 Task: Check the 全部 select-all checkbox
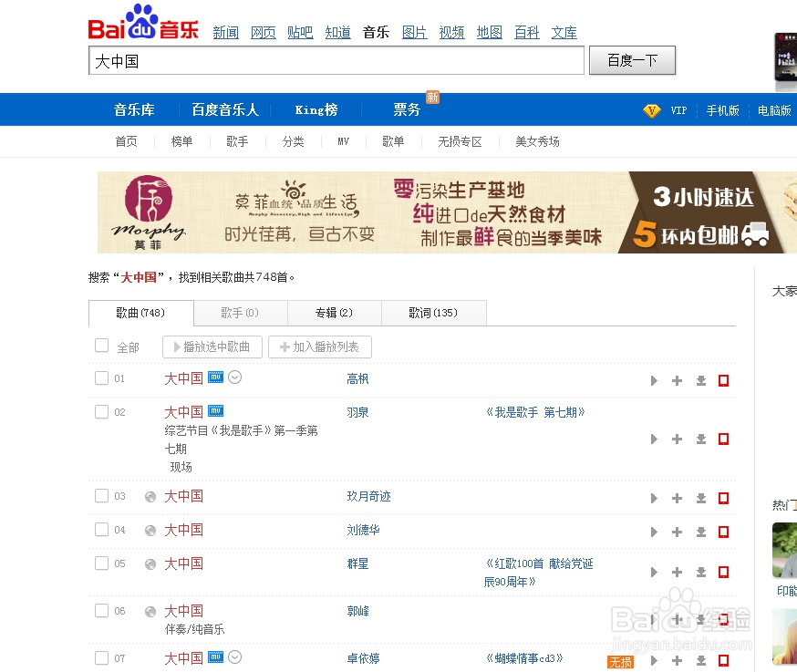coord(101,346)
